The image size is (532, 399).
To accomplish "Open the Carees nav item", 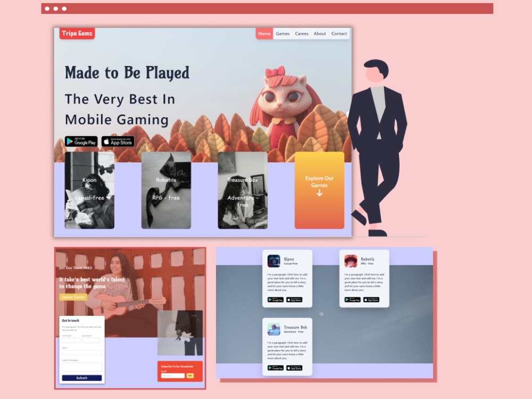I will tap(302, 34).
